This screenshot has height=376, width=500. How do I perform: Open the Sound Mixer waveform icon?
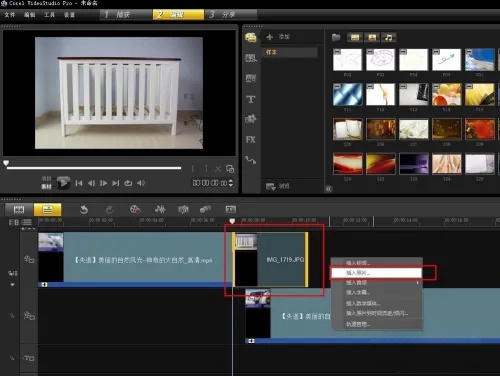(x=160, y=209)
